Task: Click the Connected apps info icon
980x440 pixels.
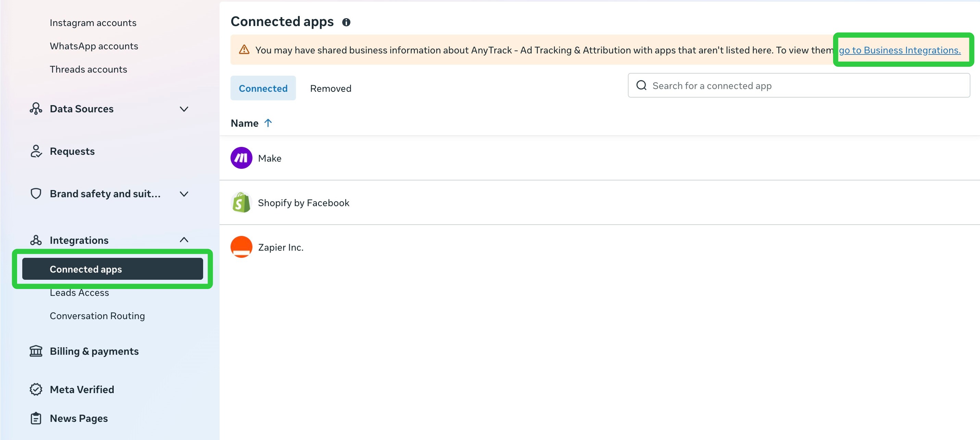Action: (x=346, y=22)
